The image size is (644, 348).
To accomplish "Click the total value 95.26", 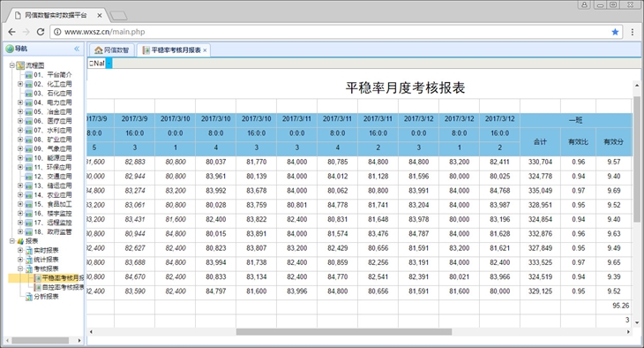I will (x=620, y=306).
